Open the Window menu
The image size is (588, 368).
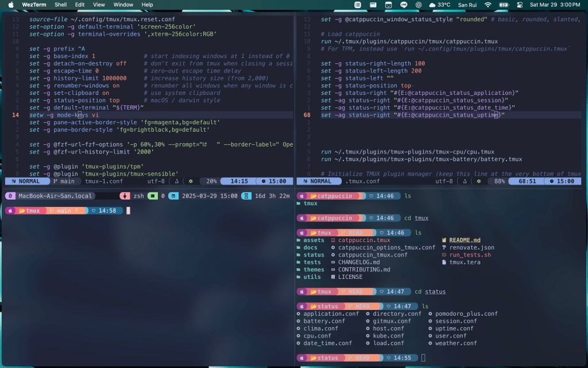(x=123, y=5)
